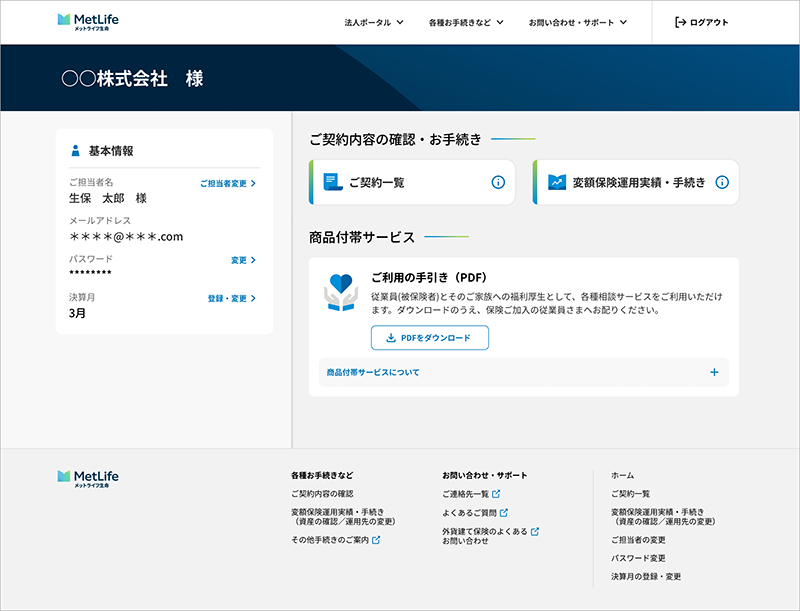This screenshot has height=611, width=800.
Task: Open the 法人ポータル dropdown menu
Action: click(x=374, y=22)
